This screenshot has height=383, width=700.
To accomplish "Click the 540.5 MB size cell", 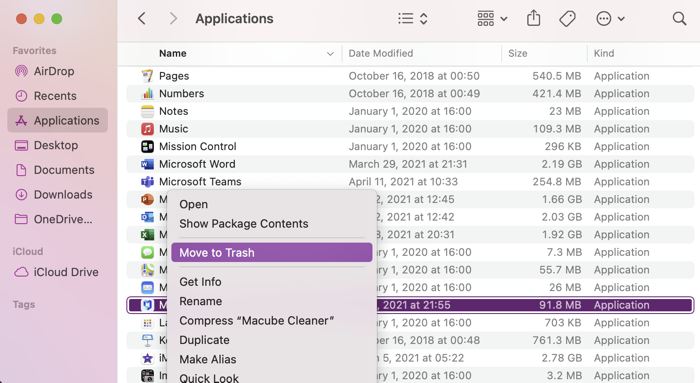I will [x=557, y=76].
